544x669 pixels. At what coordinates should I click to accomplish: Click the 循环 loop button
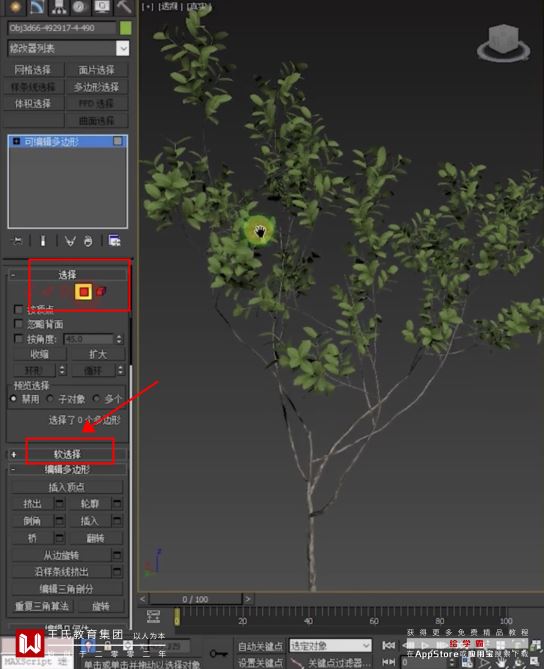[x=93, y=370]
